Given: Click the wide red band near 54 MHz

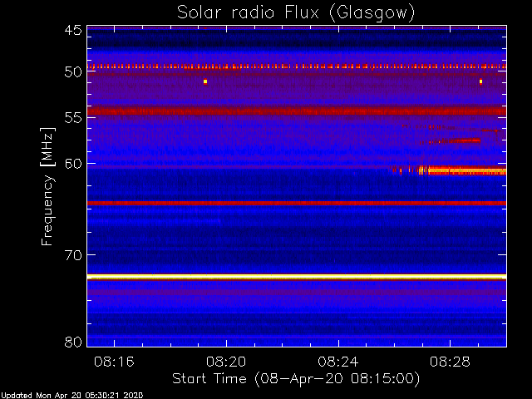Looking at the screenshot, I should [297, 111].
